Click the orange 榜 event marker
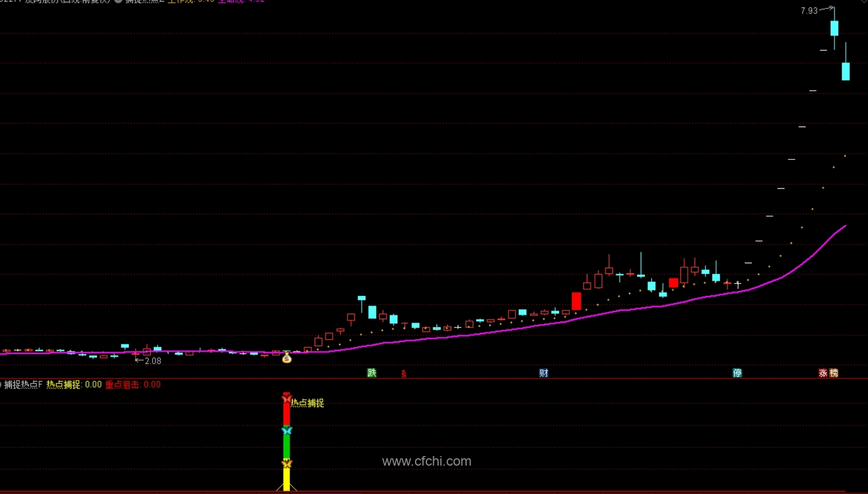The image size is (868, 494). tap(833, 373)
